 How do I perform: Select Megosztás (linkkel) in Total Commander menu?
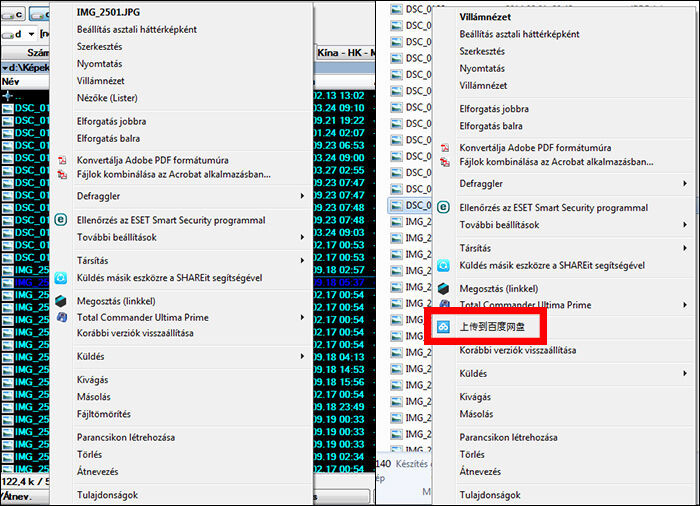coord(116,301)
